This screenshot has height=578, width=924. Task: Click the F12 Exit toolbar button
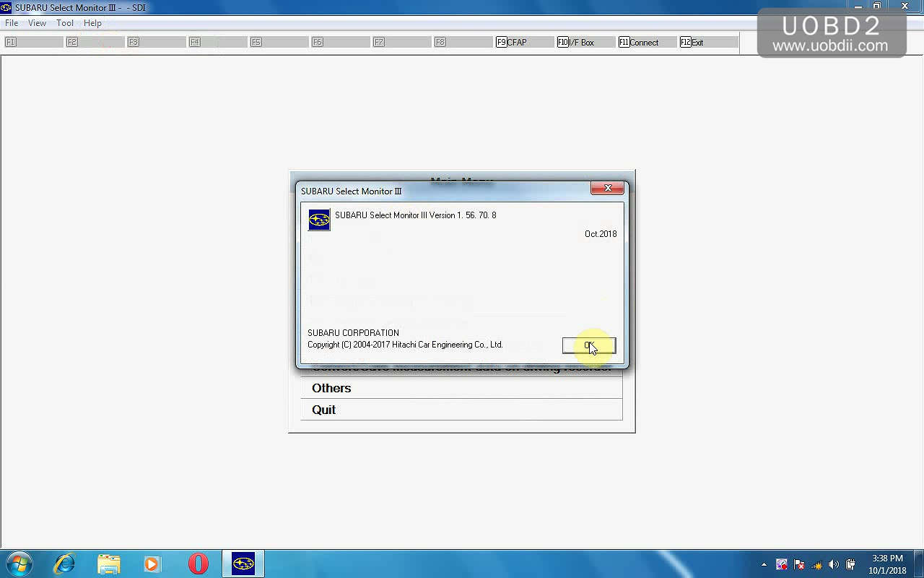(707, 43)
